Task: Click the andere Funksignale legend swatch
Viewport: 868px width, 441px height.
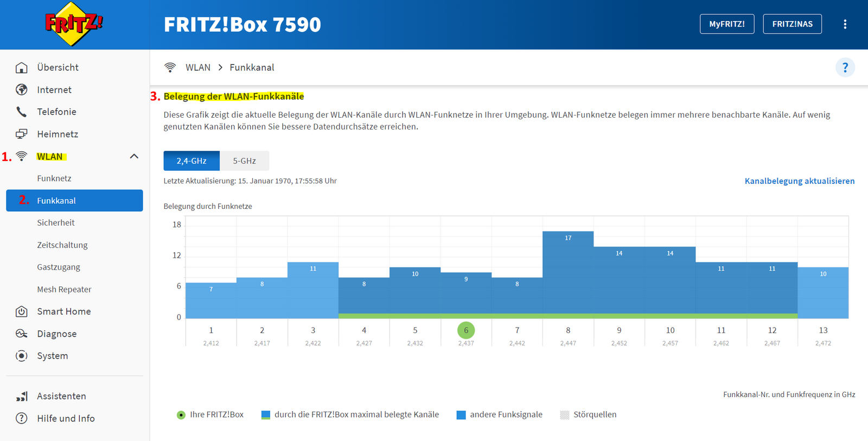Action: [x=461, y=415]
